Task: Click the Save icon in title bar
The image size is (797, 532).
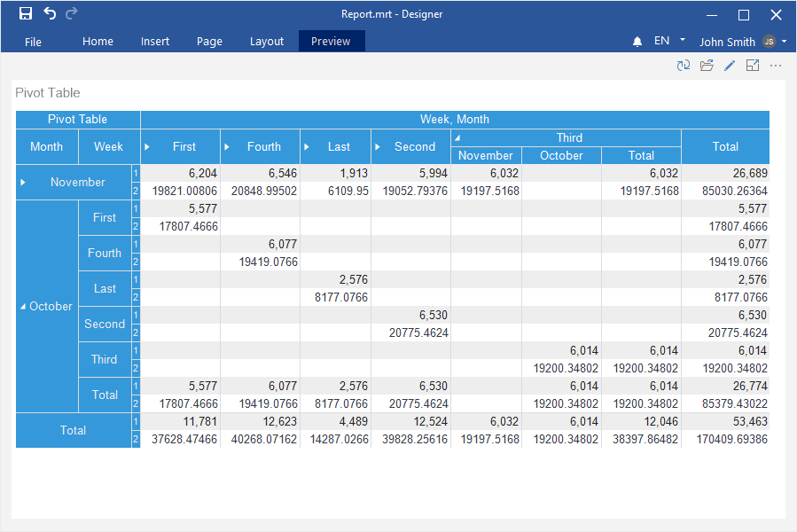Action: point(26,13)
